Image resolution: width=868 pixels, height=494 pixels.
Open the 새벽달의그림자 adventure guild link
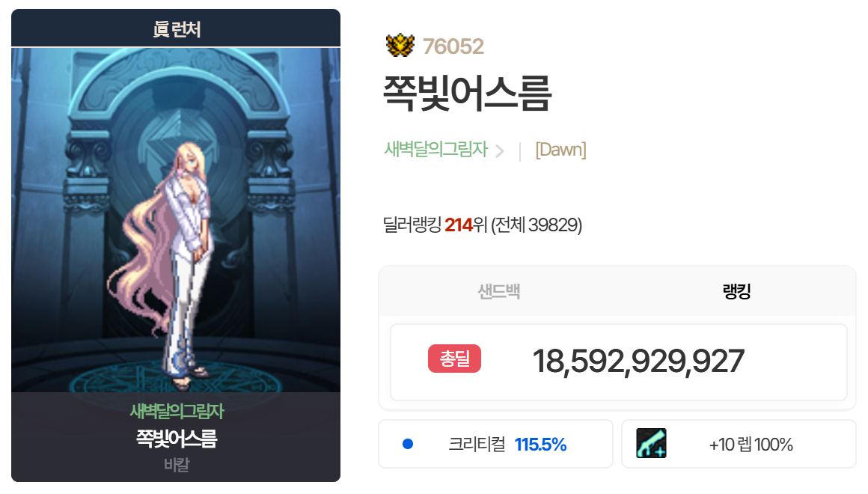point(436,150)
